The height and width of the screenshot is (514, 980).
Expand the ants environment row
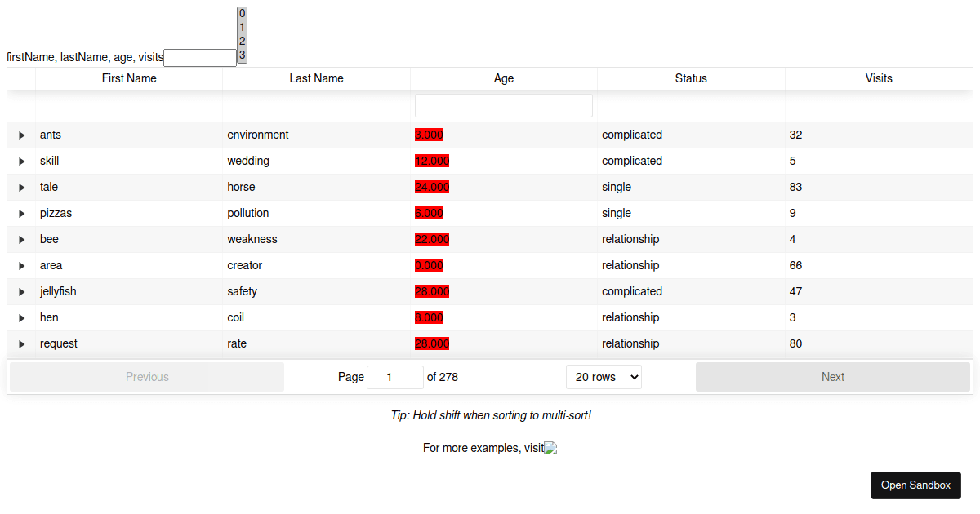pyautogui.click(x=22, y=135)
